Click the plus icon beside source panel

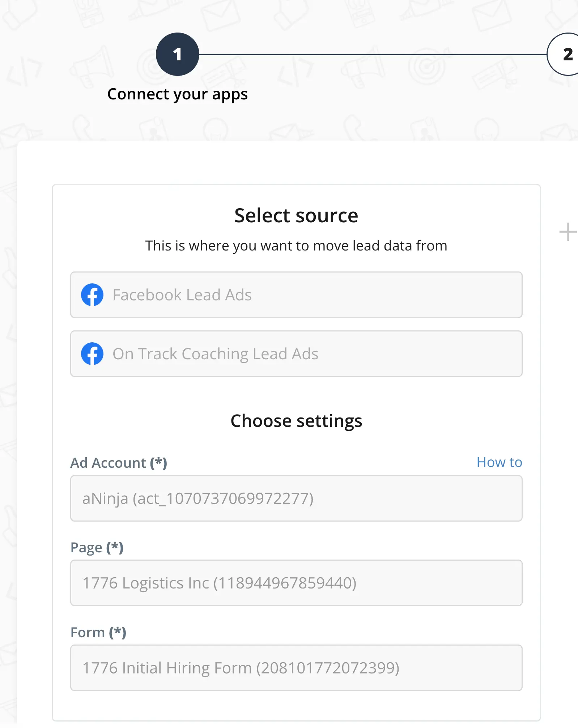[x=568, y=232]
